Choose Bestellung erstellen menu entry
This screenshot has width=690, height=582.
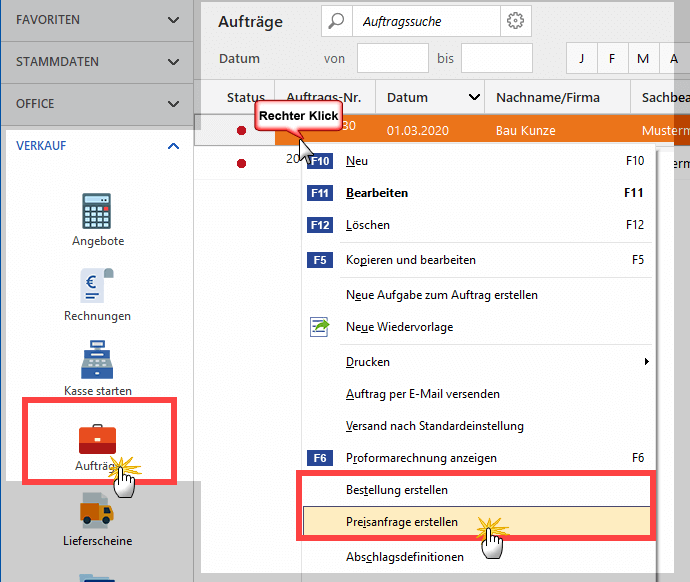tap(397, 490)
